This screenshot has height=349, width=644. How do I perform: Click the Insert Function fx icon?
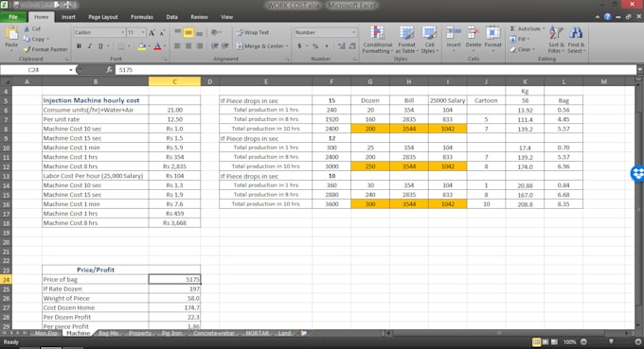coord(109,70)
